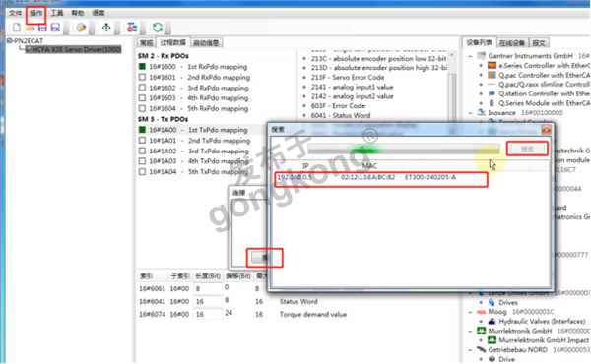
Task: Switch to the 启动信息 tab
Action: click(x=206, y=43)
